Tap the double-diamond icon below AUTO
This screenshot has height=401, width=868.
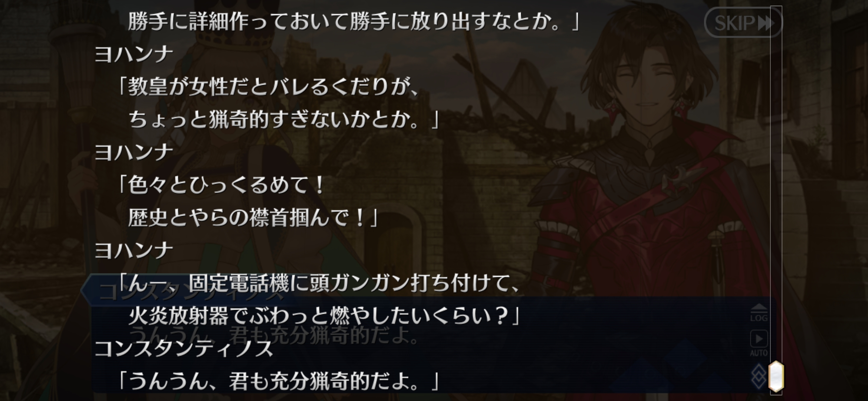tap(759, 376)
